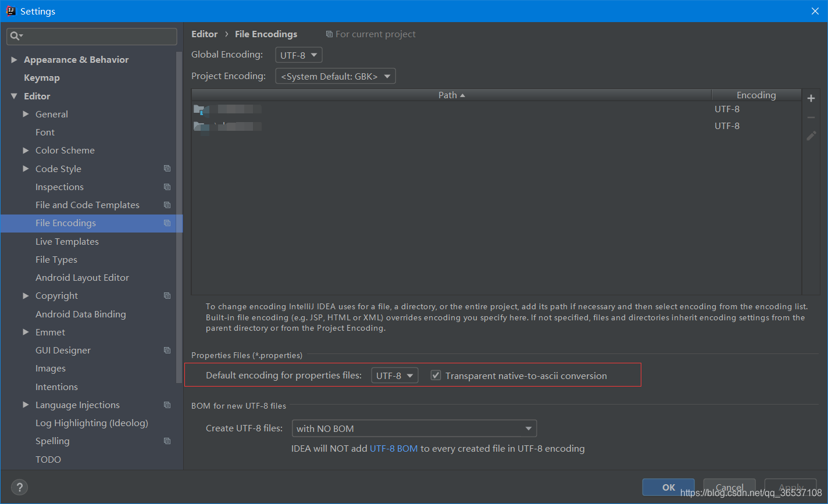Screen dimensions: 828x504
Task: Click UTF-8 encoding cell of second path
Action: pyautogui.click(x=727, y=126)
